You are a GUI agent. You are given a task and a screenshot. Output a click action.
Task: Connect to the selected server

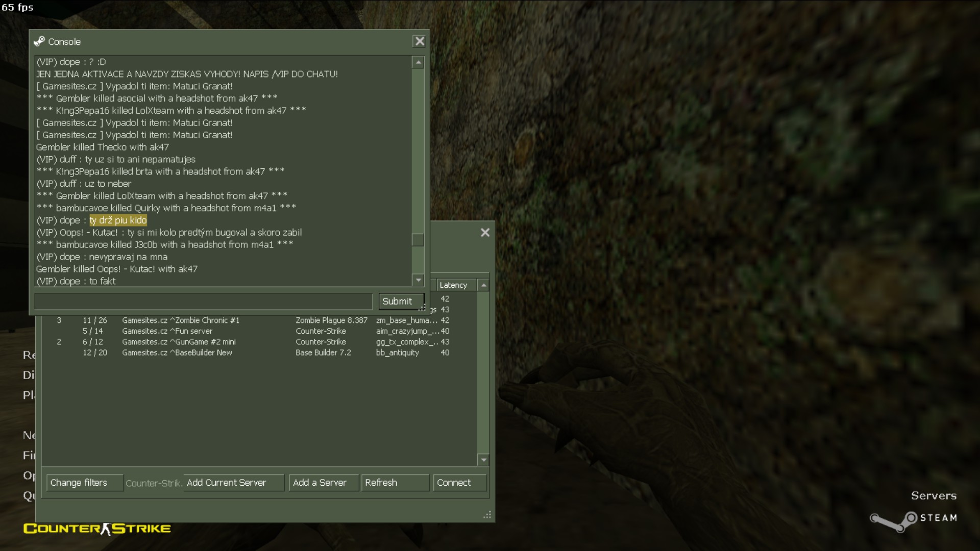(x=459, y=483)
